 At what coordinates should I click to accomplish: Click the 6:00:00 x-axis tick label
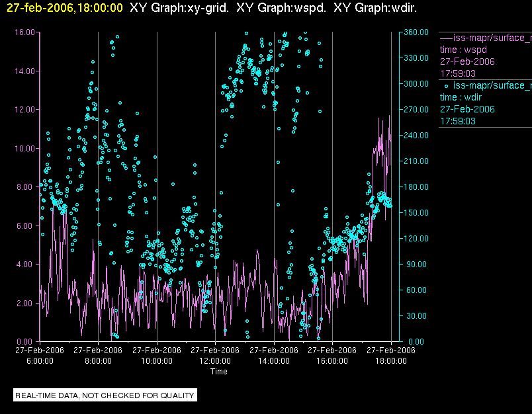pyautogui.click(x=40, y=361)
